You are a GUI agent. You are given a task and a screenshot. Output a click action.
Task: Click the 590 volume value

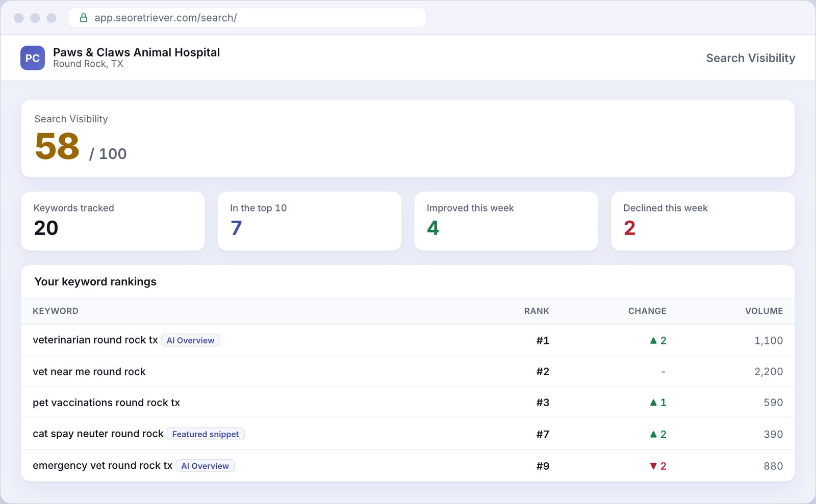[x=773, y=403]
